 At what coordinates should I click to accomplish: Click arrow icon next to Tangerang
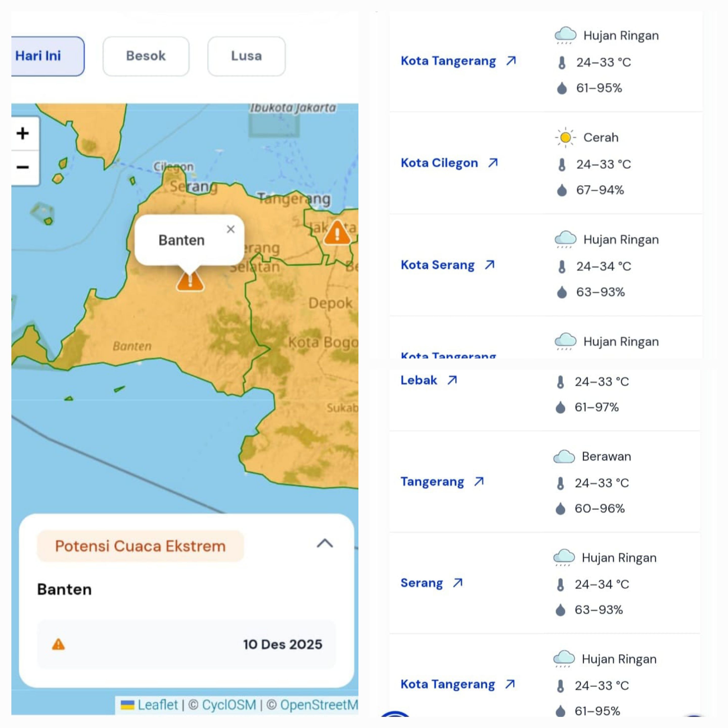point(479,482)
